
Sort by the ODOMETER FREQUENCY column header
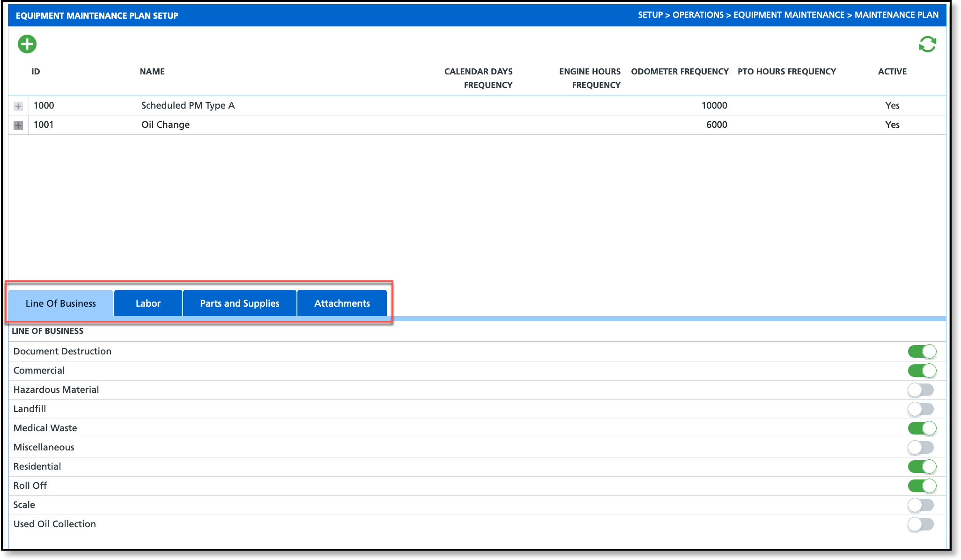[680, 72]
